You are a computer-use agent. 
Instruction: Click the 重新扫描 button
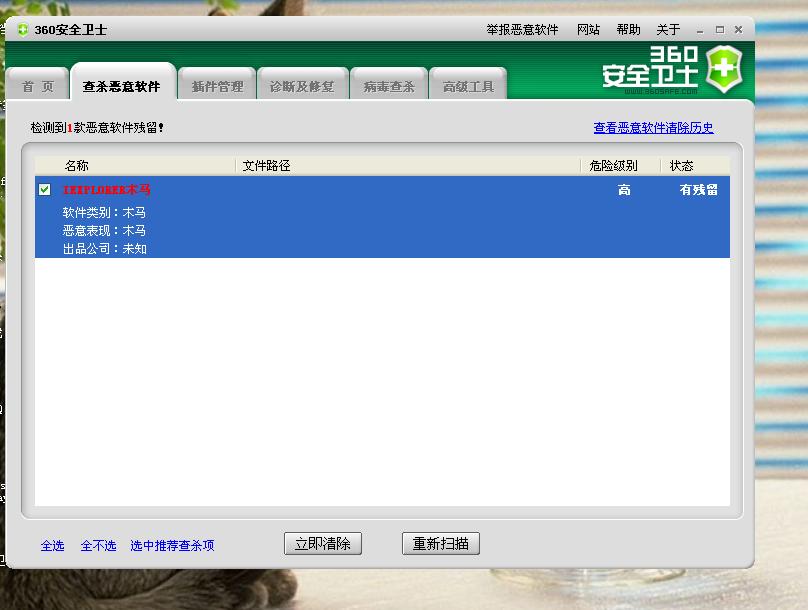pos(441,544)
